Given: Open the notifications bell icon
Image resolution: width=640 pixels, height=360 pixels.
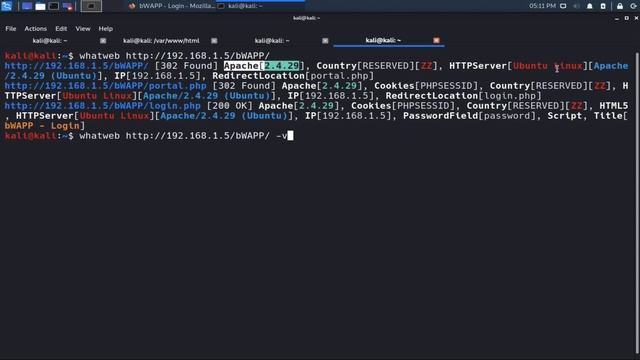Looking at the screenshot, I should tap(590, 6).
